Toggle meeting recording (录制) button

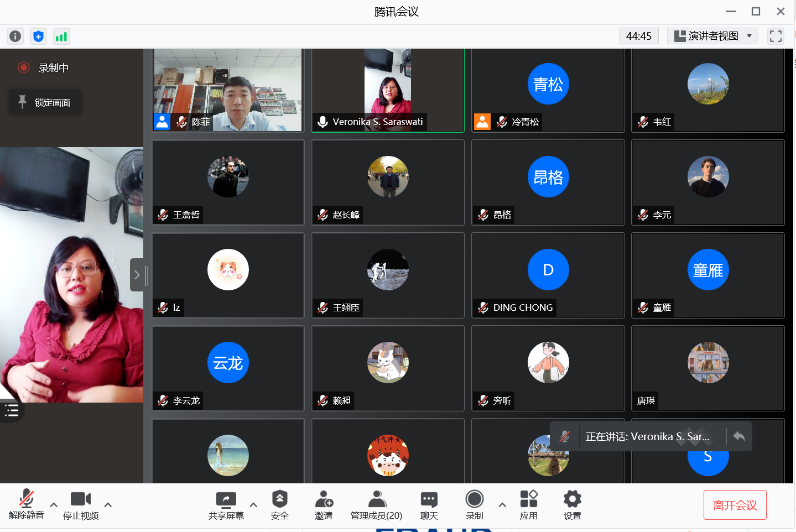(474, 505)
